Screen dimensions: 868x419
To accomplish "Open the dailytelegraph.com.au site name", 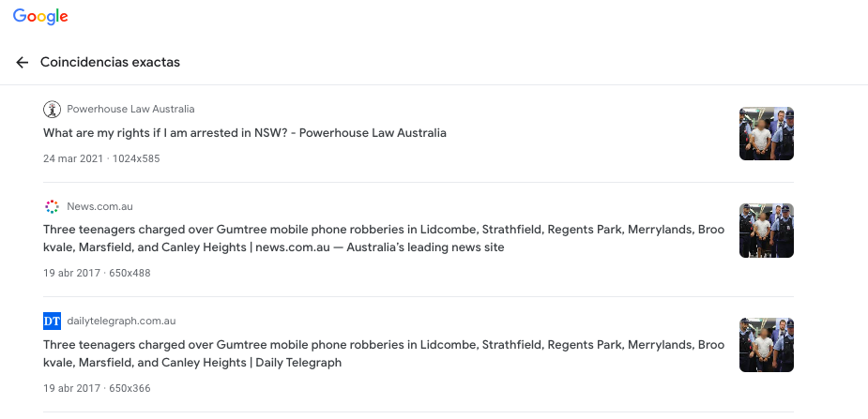I will pos(121,321).
